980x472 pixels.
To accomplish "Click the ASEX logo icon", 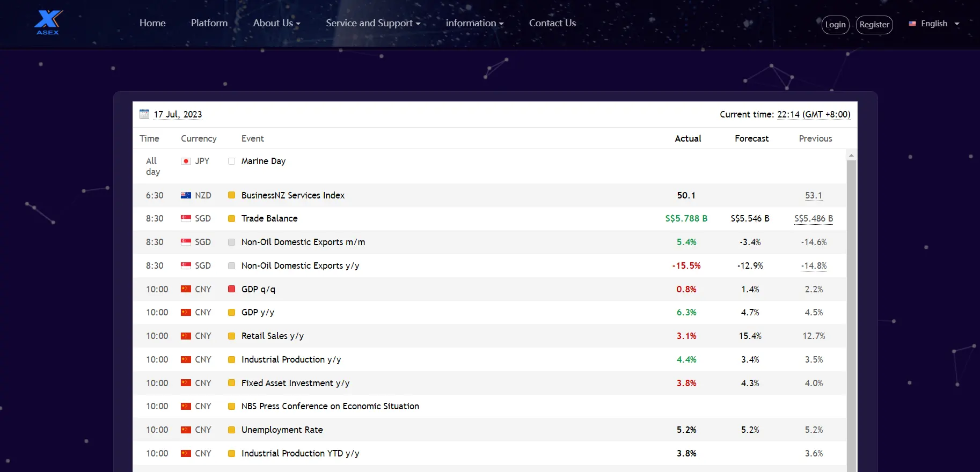I will click(48, 22).
